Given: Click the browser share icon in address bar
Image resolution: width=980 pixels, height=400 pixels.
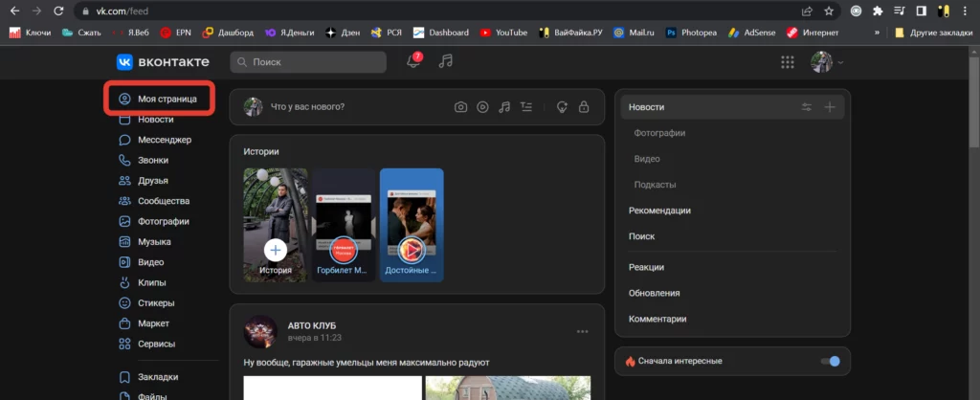Looking at the screenshot, I should [808, 11].
